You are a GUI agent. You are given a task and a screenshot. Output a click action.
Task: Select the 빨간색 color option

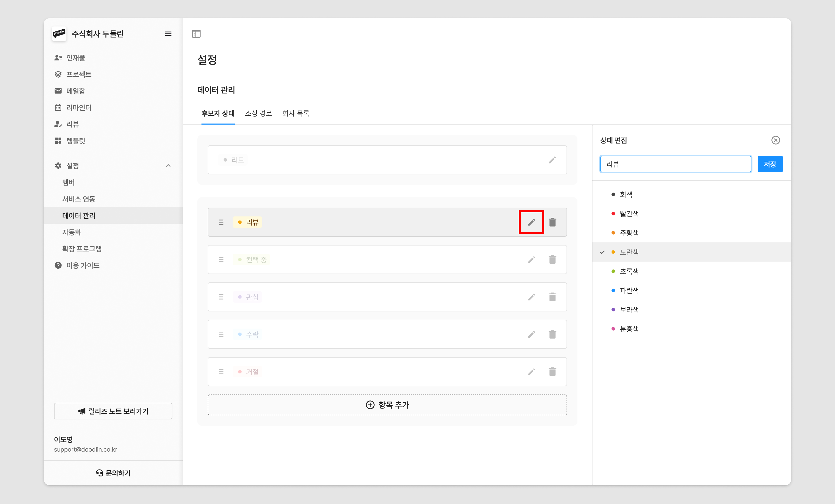pyautogui.click(x=629, y=214)
